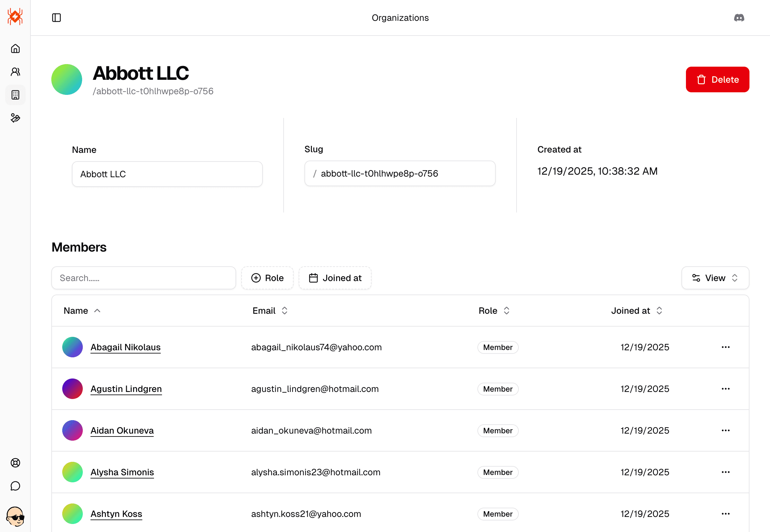Open the Users icon in sidebar
The height and width of the screenshot is (532, 770).
pos(15,72)
